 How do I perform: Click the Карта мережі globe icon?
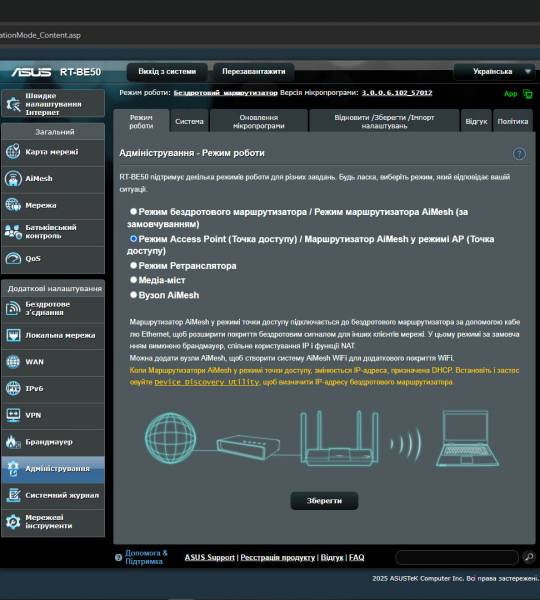(x=13, y=152)
